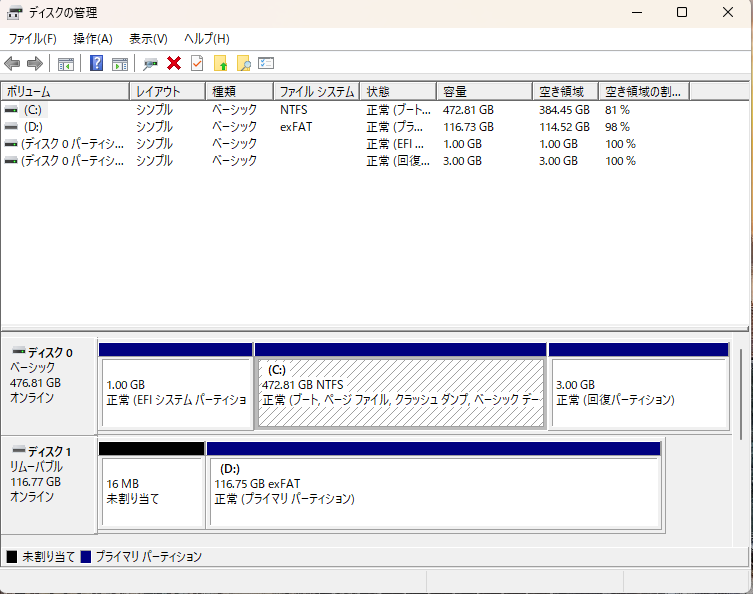
Task: Open Help via blue question-mark icon
Action: [x=97, y=63]
